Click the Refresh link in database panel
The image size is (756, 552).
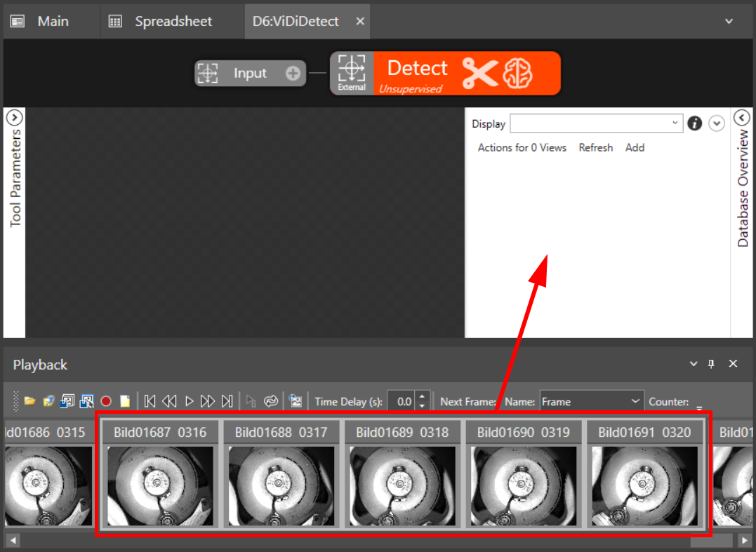coord(595,147)
